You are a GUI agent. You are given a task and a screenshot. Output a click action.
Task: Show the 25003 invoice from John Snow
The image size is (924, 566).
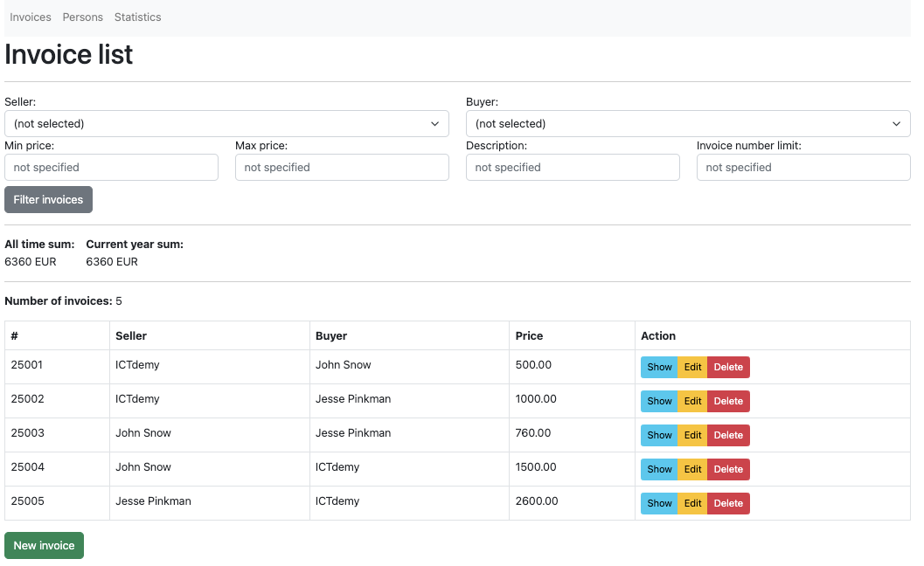point(659,436)
